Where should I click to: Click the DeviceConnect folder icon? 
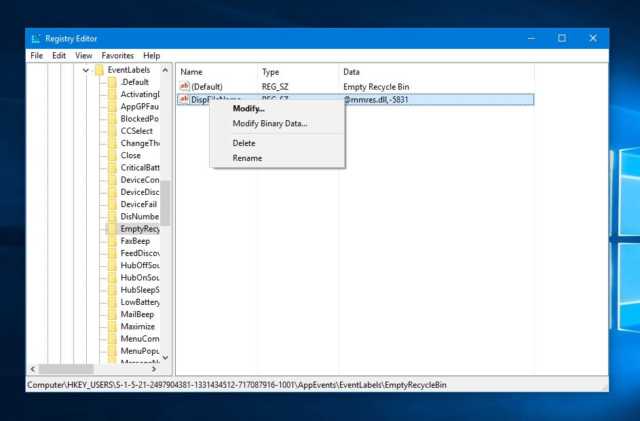113,180
